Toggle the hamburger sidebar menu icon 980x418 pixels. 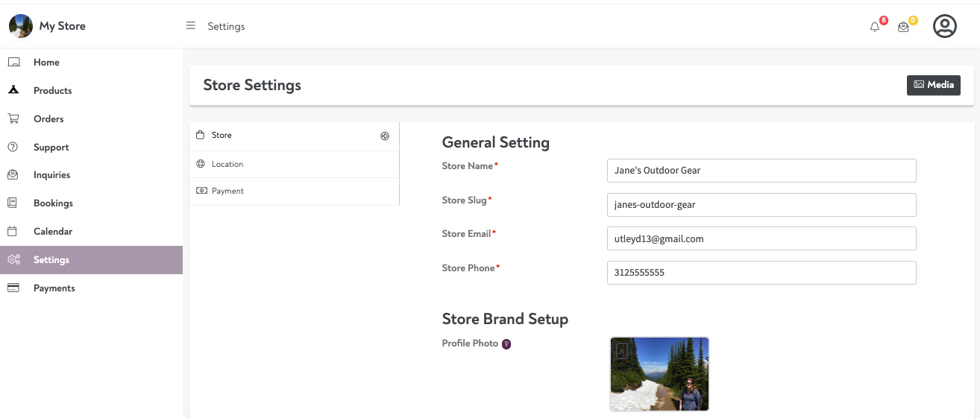(x=190, y=26)
